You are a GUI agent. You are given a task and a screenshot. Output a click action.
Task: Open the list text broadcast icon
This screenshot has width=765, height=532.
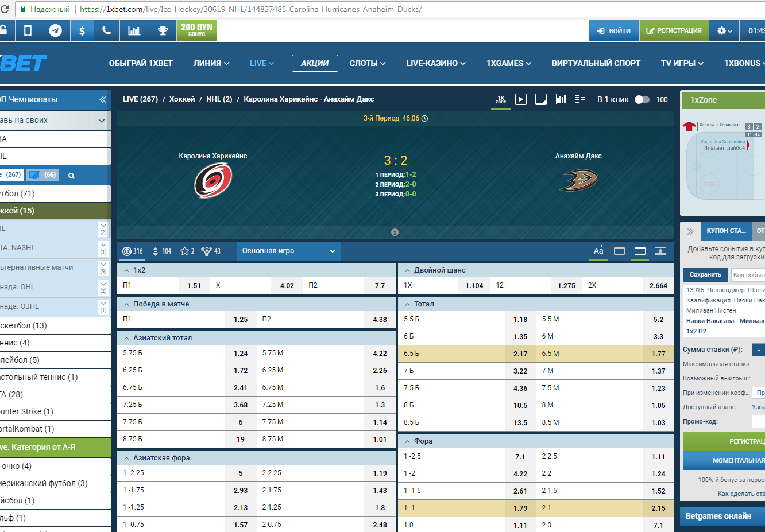579,99
